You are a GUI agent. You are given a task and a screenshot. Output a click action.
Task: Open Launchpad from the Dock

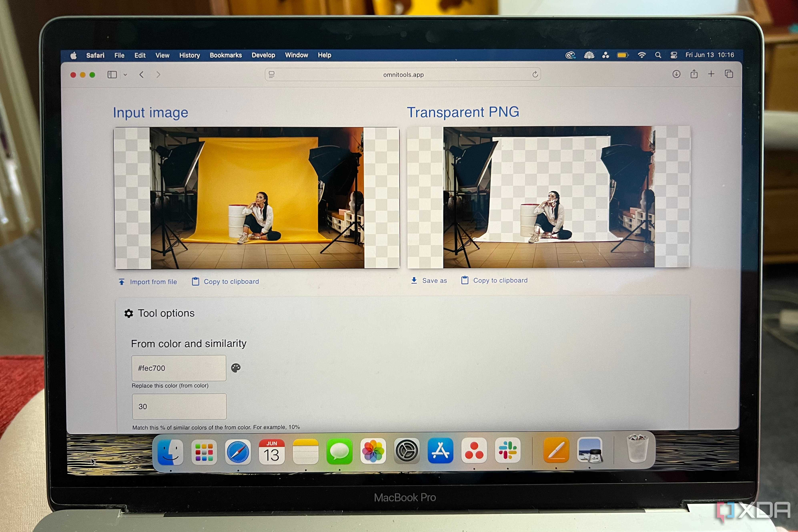[x=204, y=452]
